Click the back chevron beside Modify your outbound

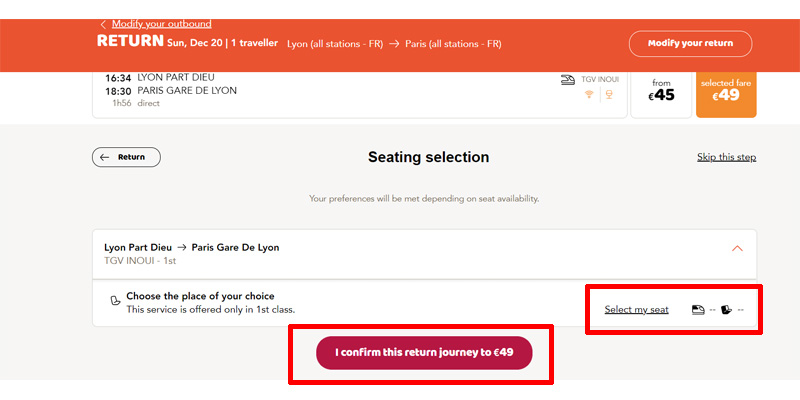click(x=103, y=24)
